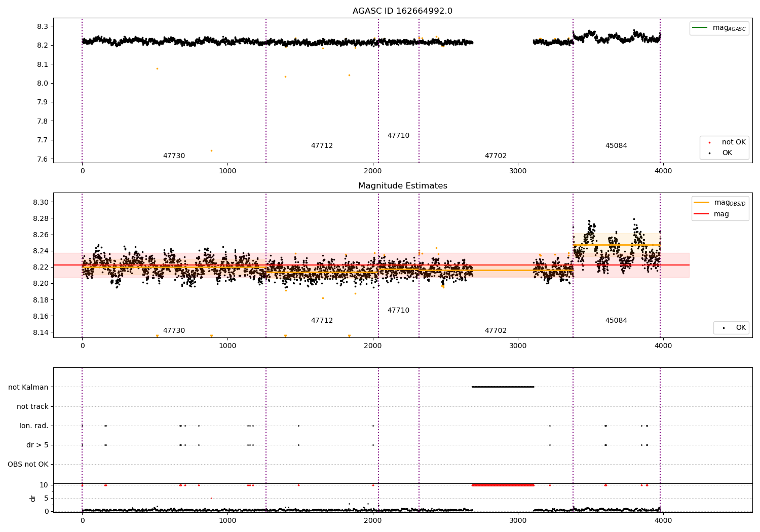Screen dimensions: 760x532
Task: Click obsid label 47702 in Magnitude Estimates plot
Action: point(496,331)
